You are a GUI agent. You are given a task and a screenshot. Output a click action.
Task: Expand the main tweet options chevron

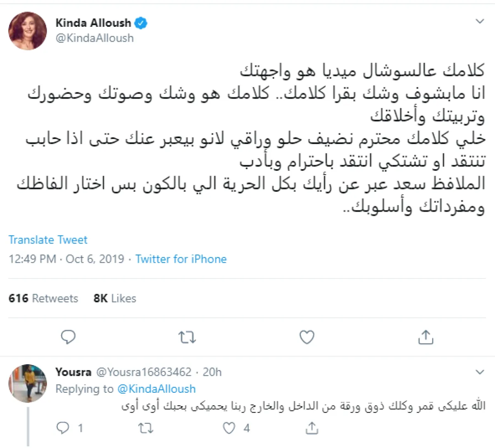coord(480,21)
